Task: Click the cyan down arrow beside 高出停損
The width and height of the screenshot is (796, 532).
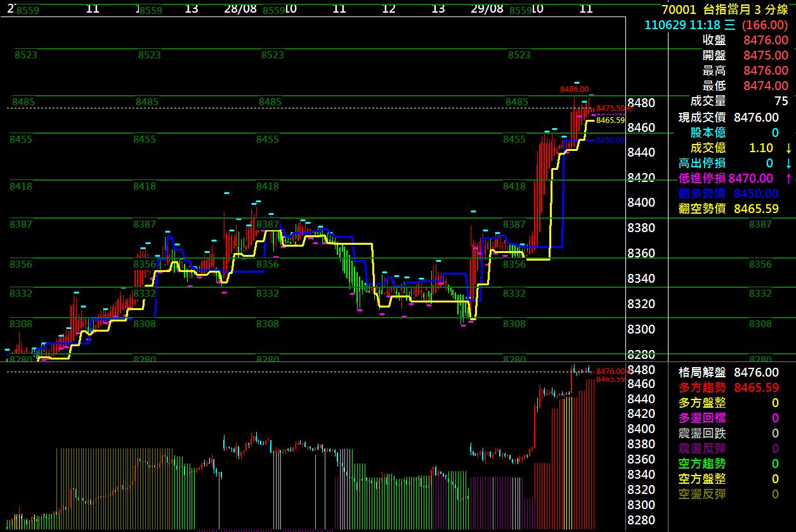Action: (788, 163)
